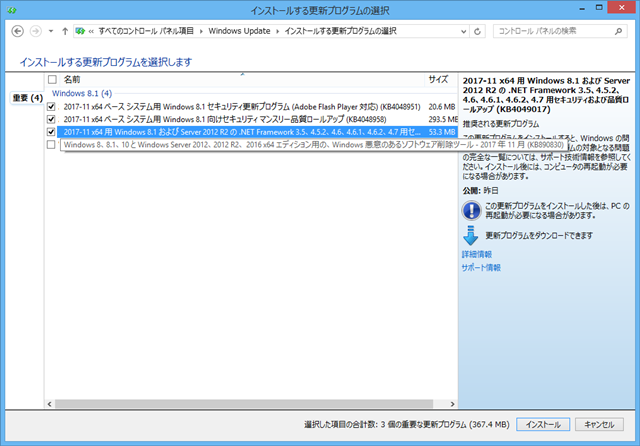Screen dimensions: 640x446
Task: Minimize the update selection window
Action: pyautogui.click(x=582, y=9)
